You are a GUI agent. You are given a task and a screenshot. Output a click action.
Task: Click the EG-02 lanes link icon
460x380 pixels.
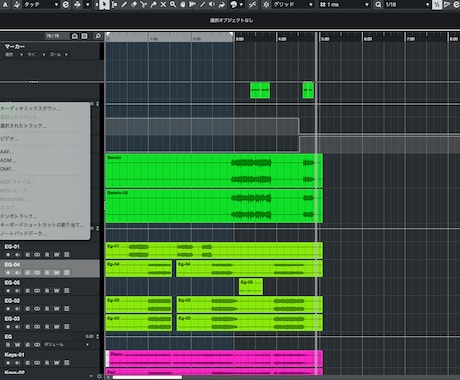pos(37,309)
